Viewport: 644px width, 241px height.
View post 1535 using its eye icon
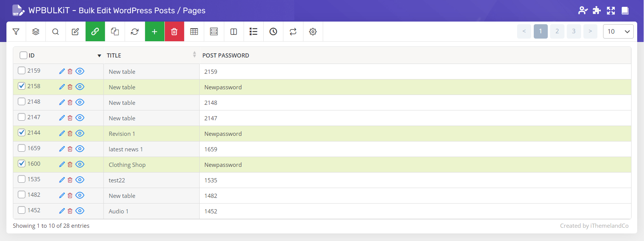tap(80, 180)
